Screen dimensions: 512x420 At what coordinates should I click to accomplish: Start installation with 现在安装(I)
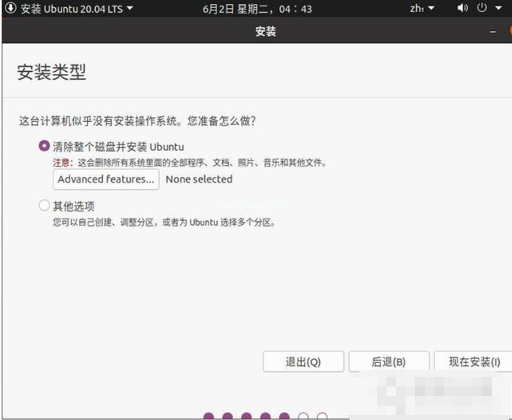474,362
